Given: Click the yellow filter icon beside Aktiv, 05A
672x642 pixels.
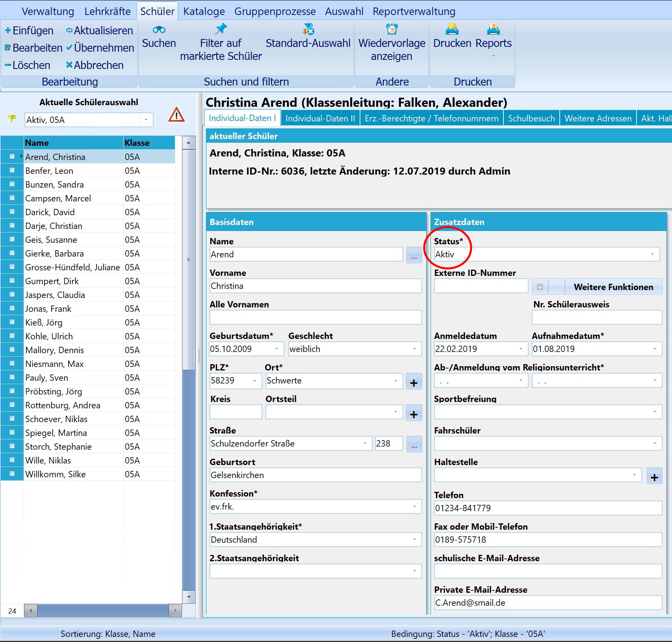Looking at the screenshot, I should pyautogui.click(x=12, y=118).
